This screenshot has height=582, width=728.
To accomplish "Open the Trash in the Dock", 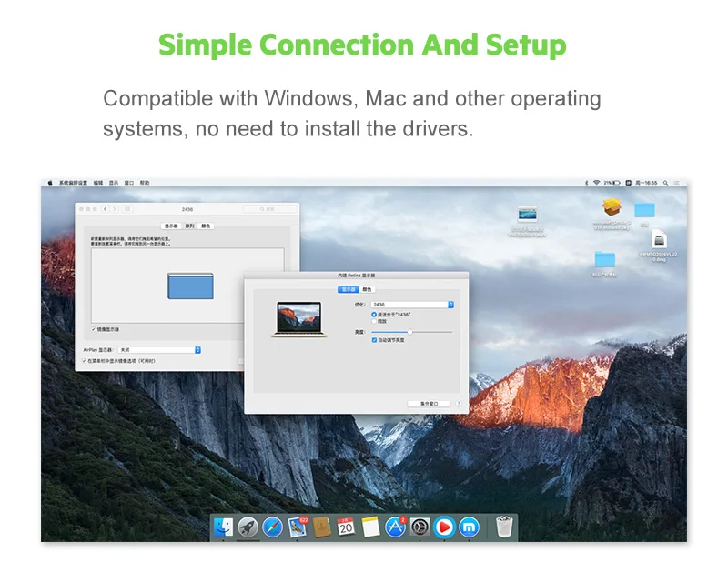I will tap(504, 527).
